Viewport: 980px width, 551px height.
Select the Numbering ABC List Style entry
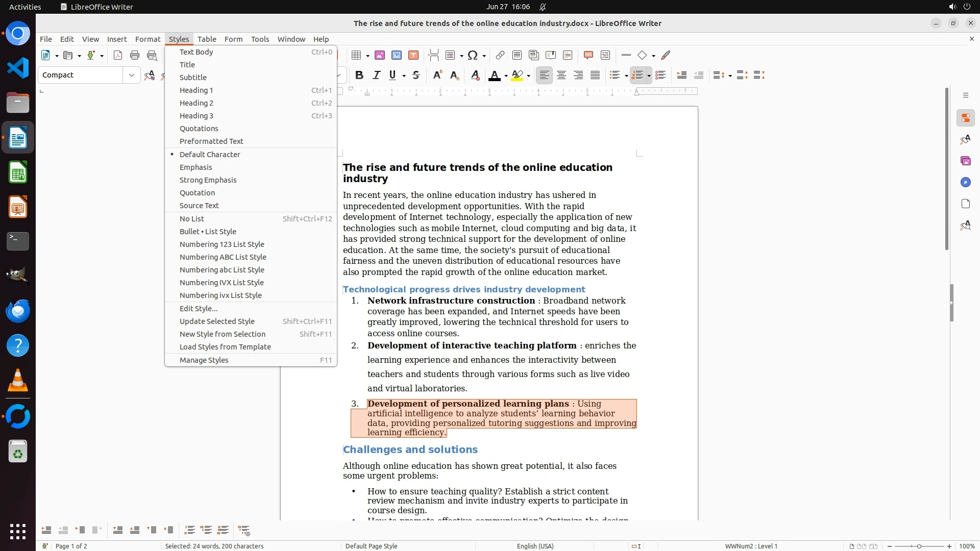(223, 257)
